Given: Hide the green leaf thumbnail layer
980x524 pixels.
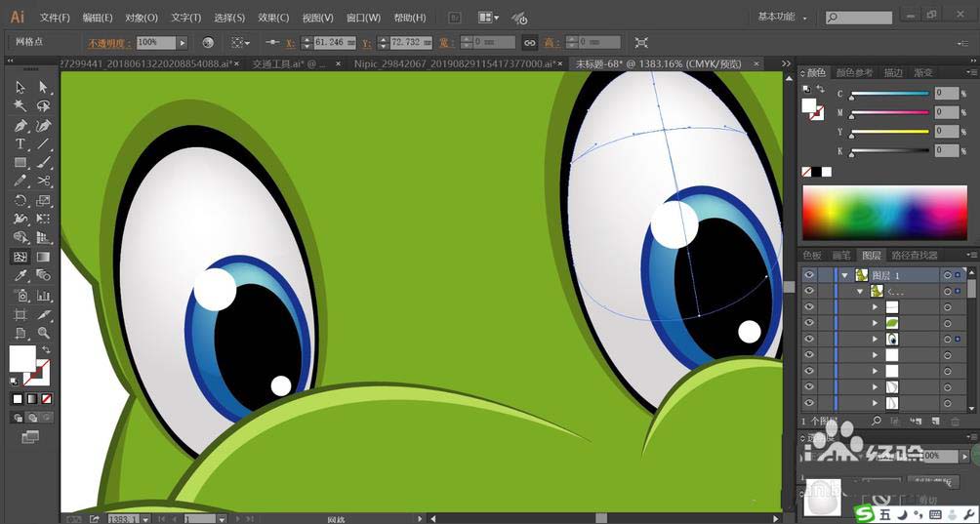Looking at the screenshot, I should 809,323.
